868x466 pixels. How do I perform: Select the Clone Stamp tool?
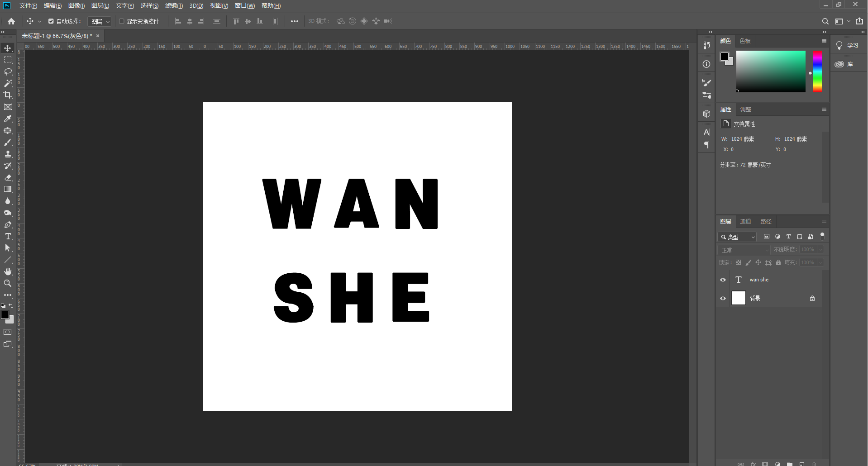pyautogui.click(x=8, y=154)
